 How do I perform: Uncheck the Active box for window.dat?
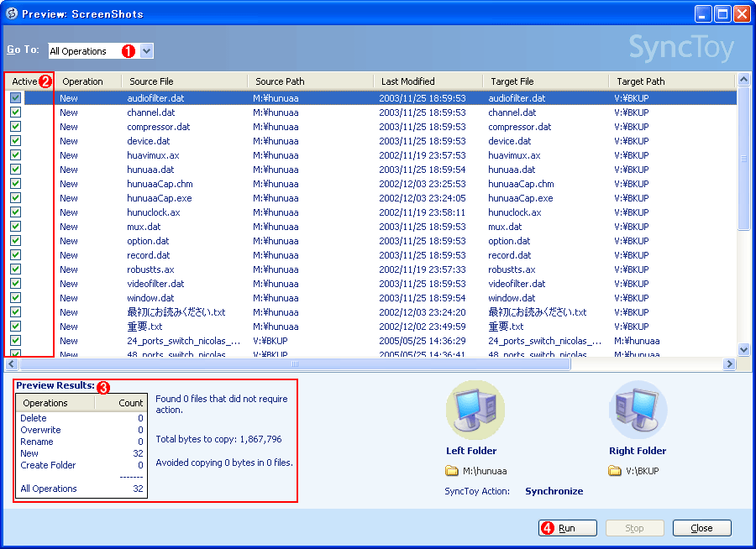coord(15,298)
